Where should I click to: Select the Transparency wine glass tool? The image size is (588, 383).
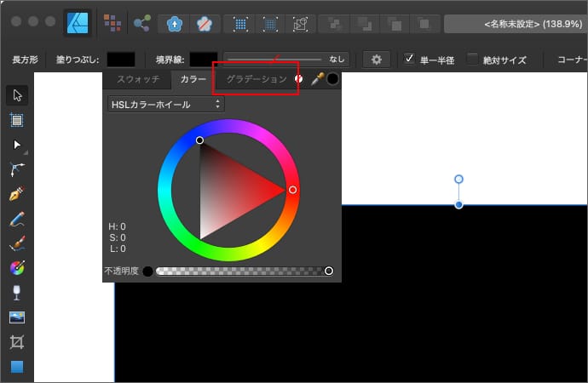click(x=17, y=293)
